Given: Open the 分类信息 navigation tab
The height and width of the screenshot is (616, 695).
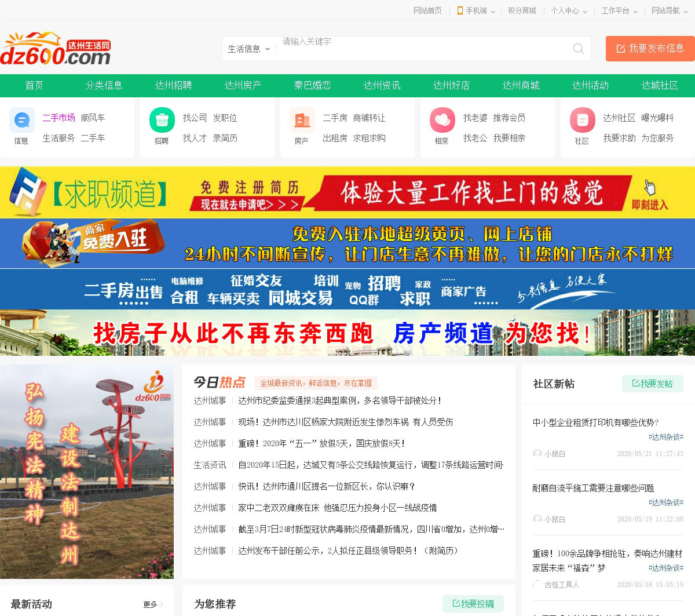Looking at the screenshot, I should pos(104,85).
